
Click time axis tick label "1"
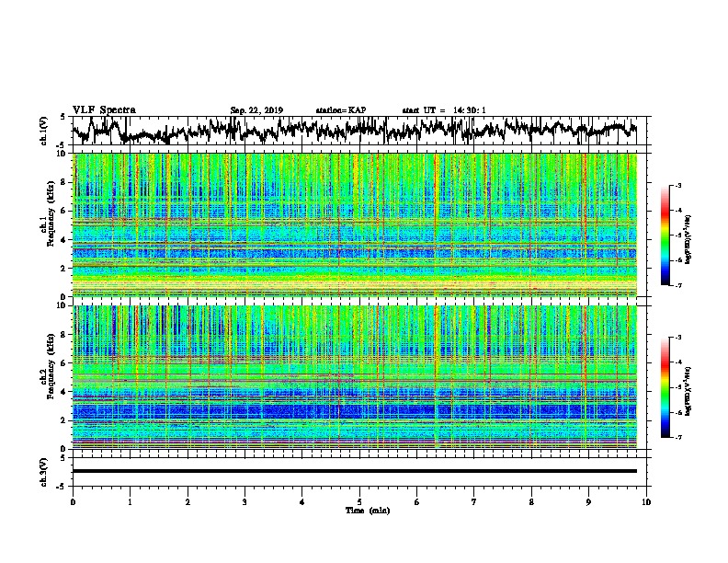pyautogui.click(x=130, y=502)
